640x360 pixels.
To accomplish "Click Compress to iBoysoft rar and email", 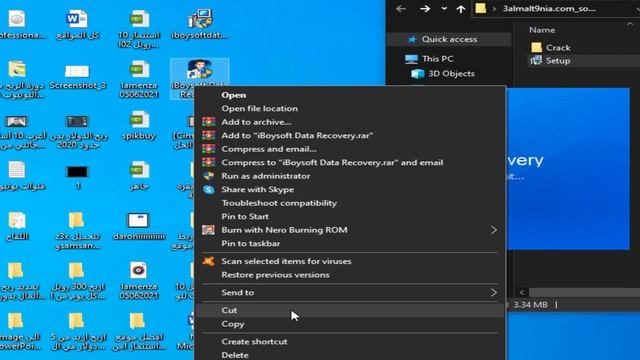I will pos(332,162).
